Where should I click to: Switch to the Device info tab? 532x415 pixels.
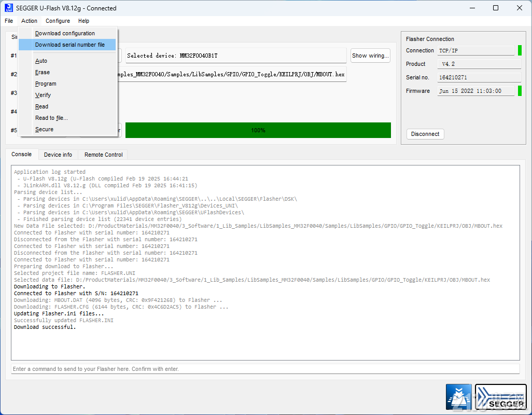58,155
